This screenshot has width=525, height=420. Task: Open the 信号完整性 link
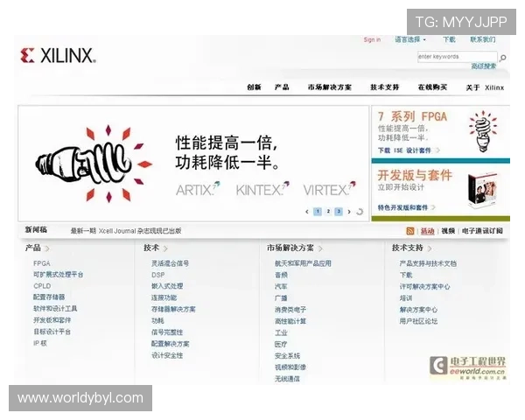click(x=167, y=332)
